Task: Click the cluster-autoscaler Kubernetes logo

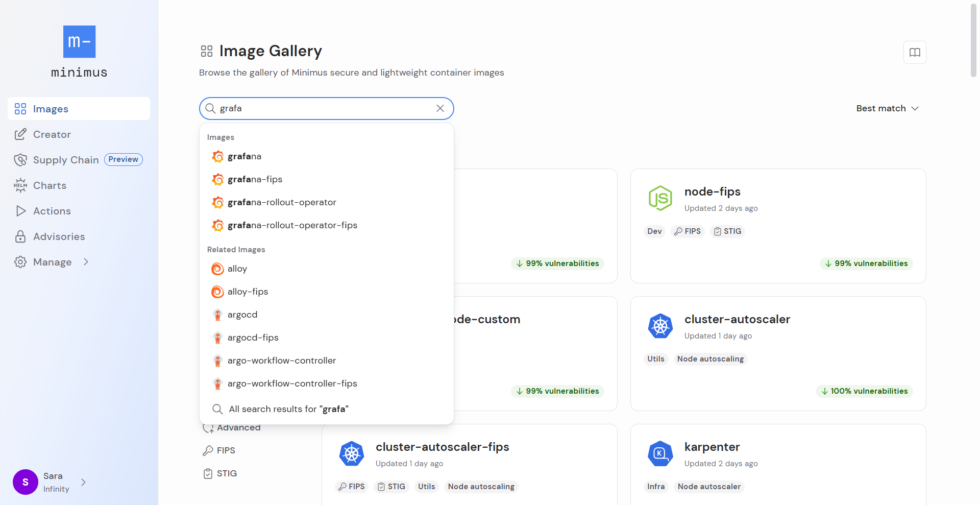Action: pos(660,326)
